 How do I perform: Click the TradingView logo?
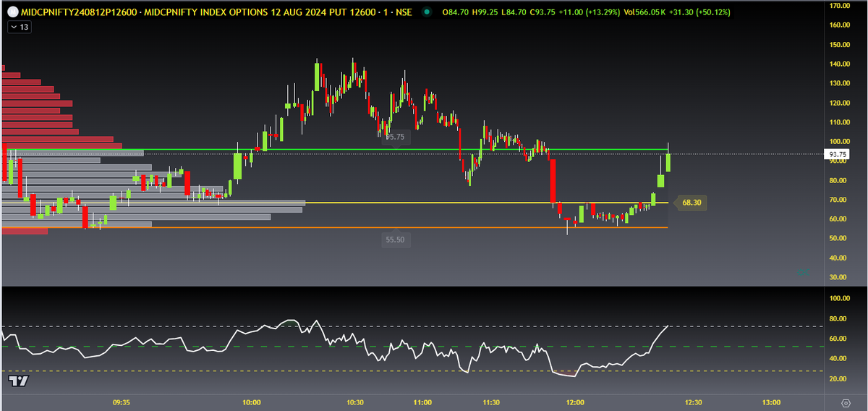tap(19, 381)
